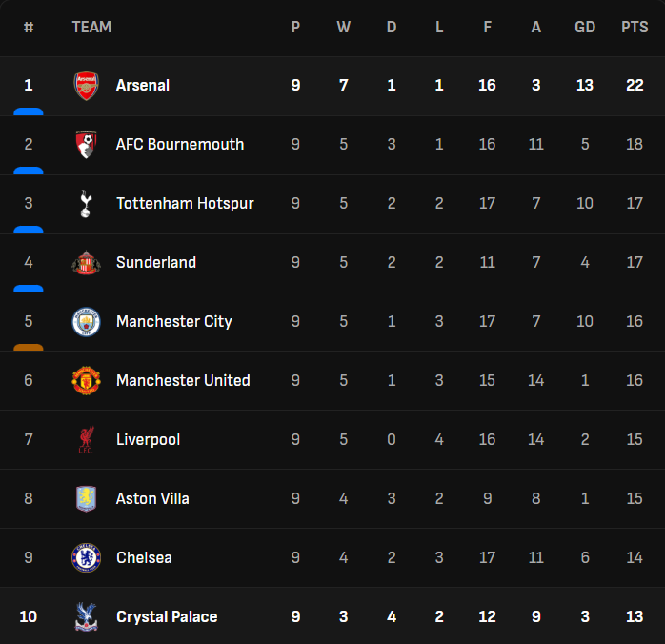Screen dimensions: 665x644
Task: Open the Arsenal team name link
Action: pyautogui.click(x=143, y=86)
